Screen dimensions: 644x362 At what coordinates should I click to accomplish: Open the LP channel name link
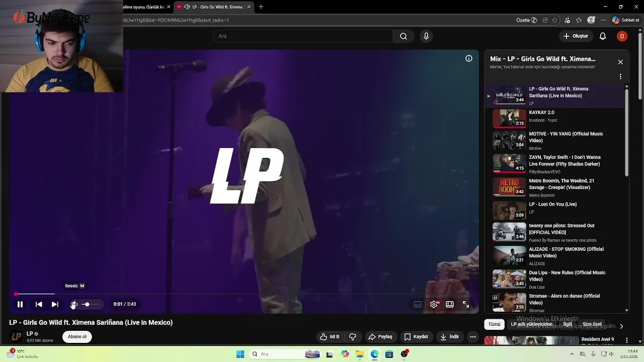(30, 334)
